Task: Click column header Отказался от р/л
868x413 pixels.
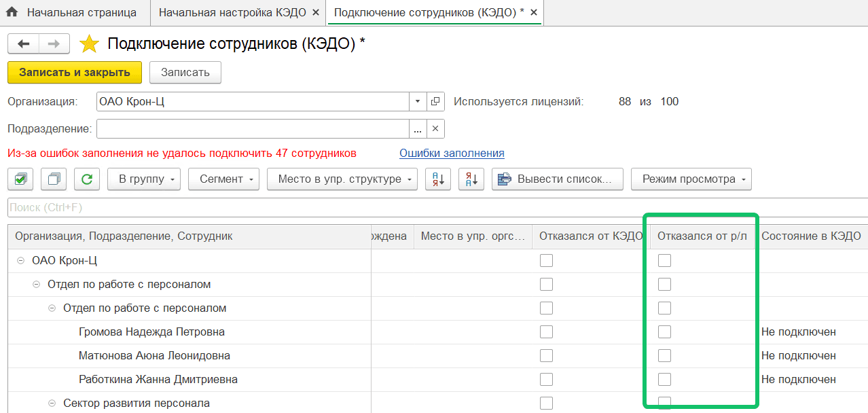Action: click(x=702, y=236)
